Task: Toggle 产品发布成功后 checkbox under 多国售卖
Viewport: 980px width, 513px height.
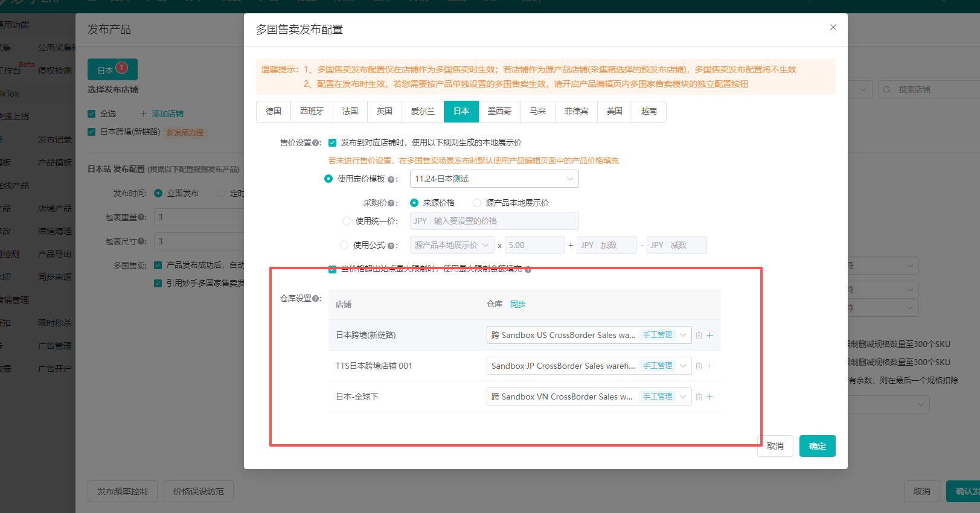Action: coord(158,265)
